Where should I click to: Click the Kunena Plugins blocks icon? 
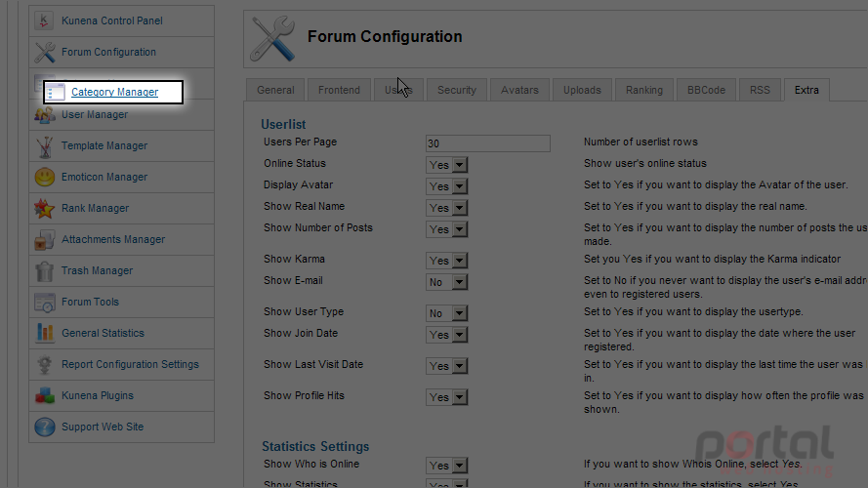(44, 395)
